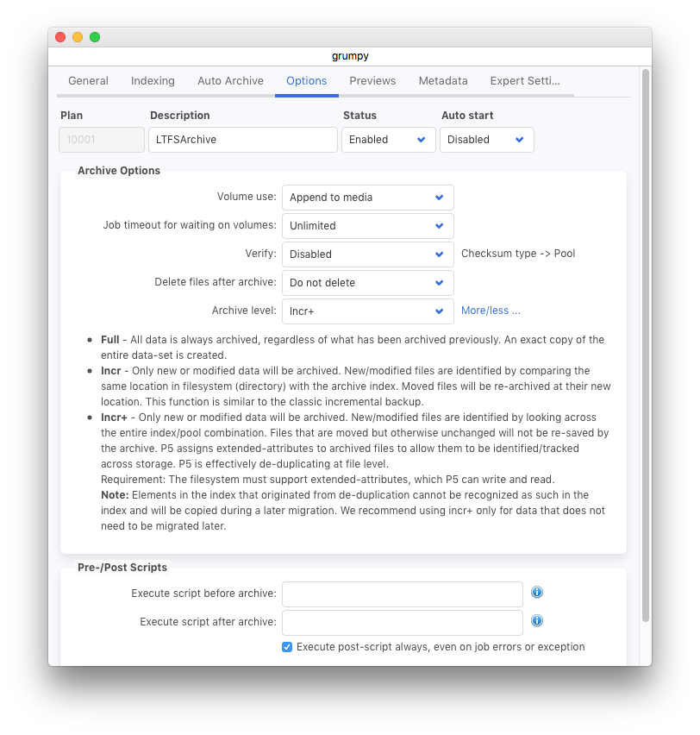Open the Status dropdown showing Enabled
The image size is (700, 735).
pos(388,140)
